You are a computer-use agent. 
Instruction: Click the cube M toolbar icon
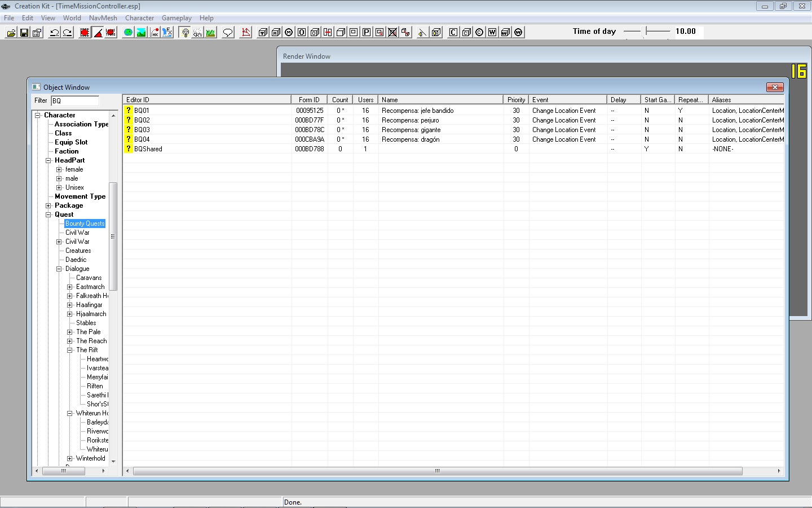coord(276,32)
